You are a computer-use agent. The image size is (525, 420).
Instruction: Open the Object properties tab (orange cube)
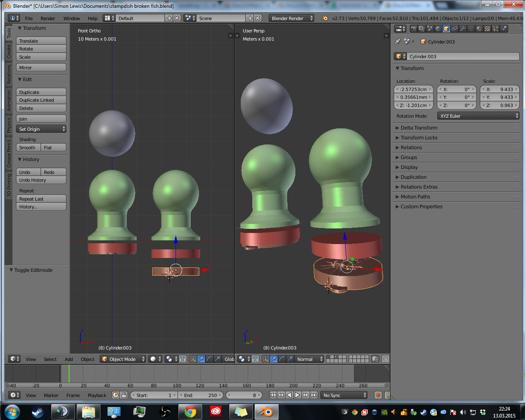click(446, 29)
